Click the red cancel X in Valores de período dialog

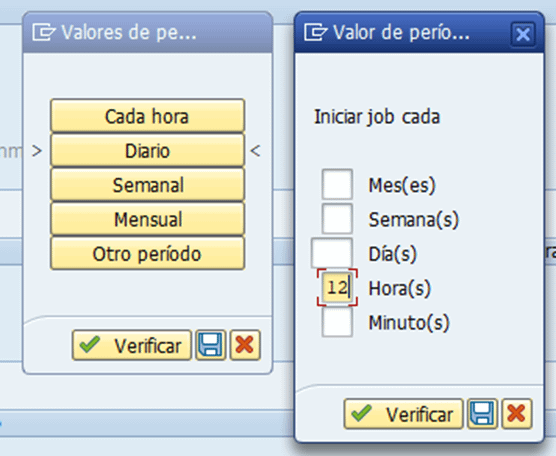pyautogui.click(x=245, y=345)
